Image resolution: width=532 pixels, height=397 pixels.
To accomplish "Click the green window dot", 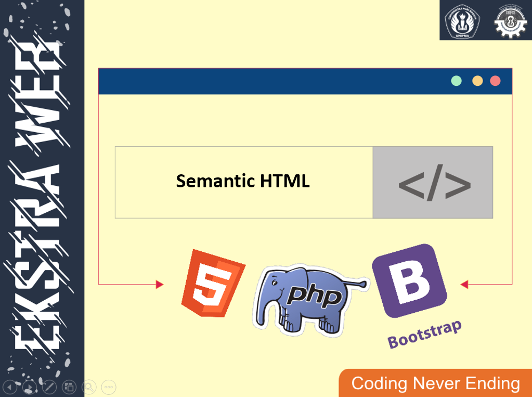I will click(457, 81).
